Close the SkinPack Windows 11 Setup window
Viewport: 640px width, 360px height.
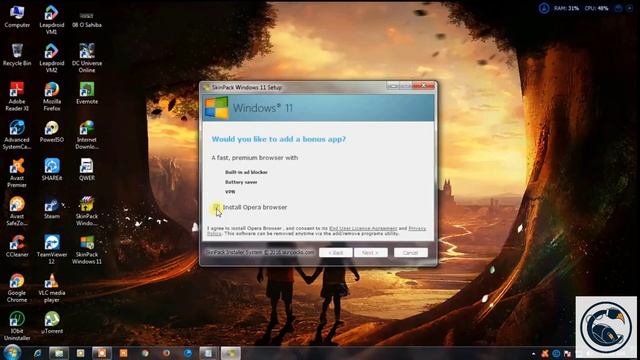[424, 86]
